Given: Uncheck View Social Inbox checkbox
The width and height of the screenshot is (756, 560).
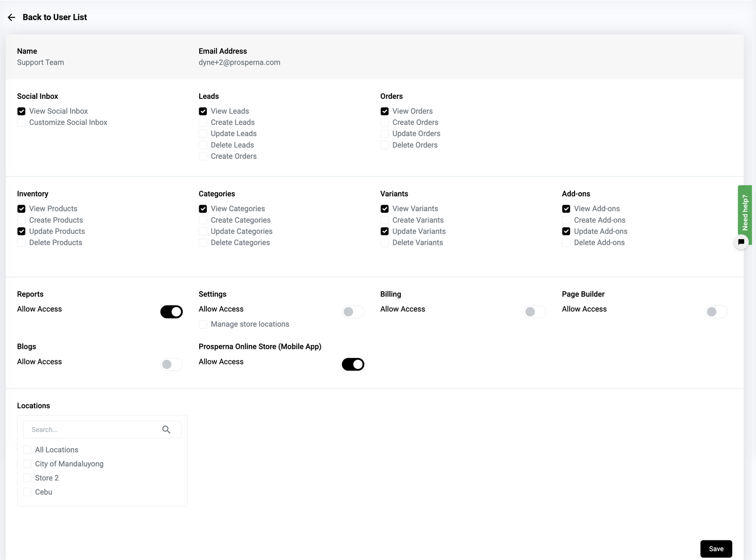Looking at the screenshot, I should (22, 111).
